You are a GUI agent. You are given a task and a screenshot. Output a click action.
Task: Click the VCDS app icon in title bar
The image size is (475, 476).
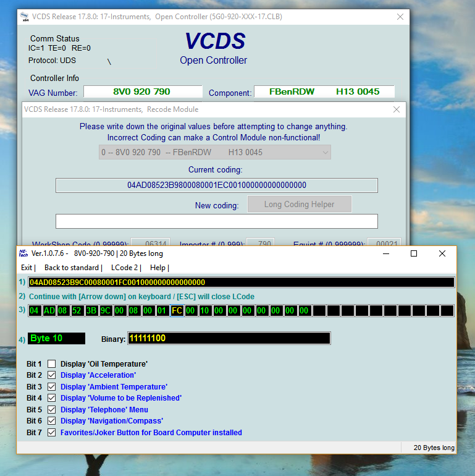(26, 17)
